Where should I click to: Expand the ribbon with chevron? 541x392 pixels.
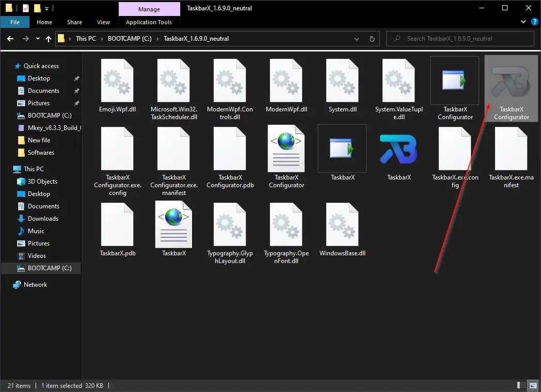pos(523,22)
